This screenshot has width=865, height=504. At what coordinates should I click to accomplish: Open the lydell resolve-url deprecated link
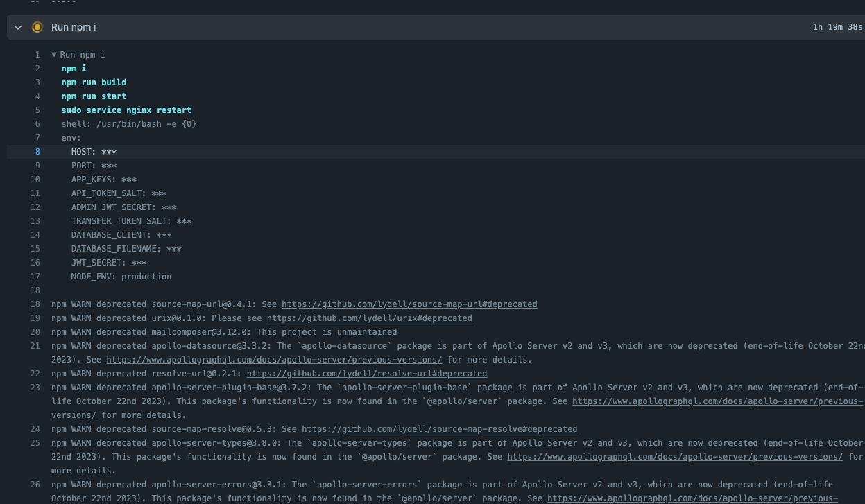point(366,374)
